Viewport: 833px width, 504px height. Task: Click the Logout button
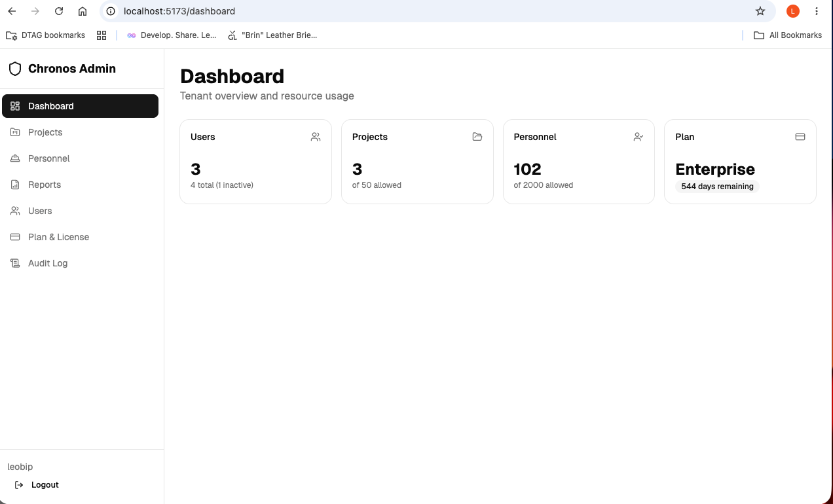(37, 485)
